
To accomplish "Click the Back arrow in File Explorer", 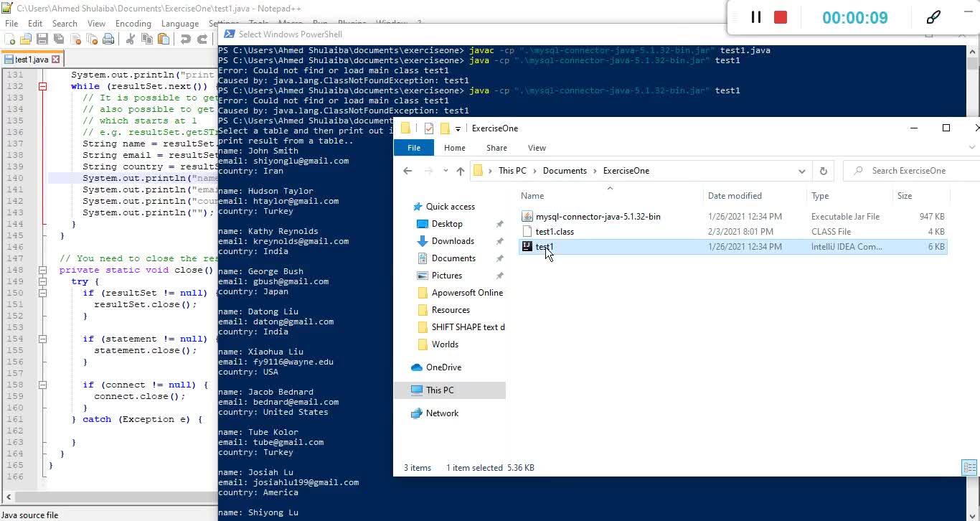I will 407,171.
